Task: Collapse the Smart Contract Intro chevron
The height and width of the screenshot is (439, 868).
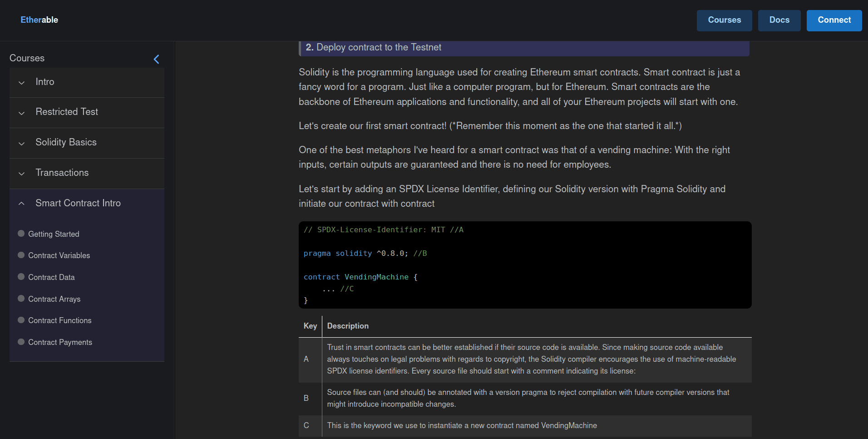Action: pyautogui.click(x=21, y=204)
